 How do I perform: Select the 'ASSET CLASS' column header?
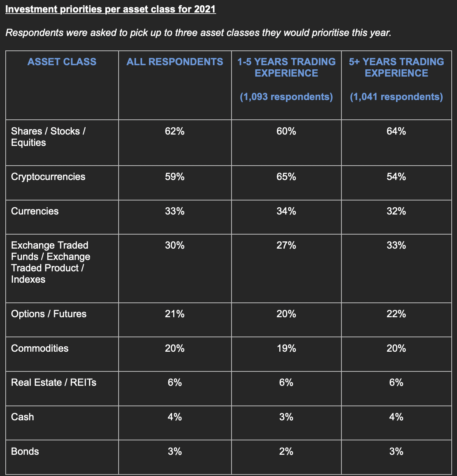pos(62,62)
